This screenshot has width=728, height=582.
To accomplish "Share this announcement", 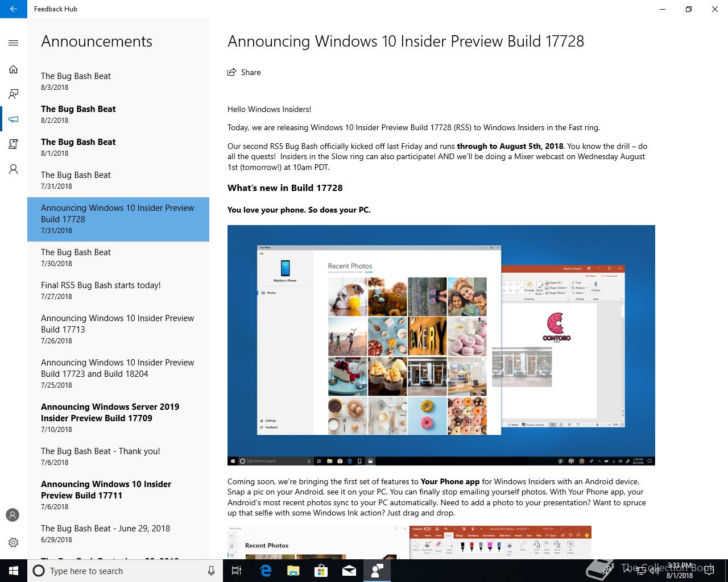I will tap(244, 72).
